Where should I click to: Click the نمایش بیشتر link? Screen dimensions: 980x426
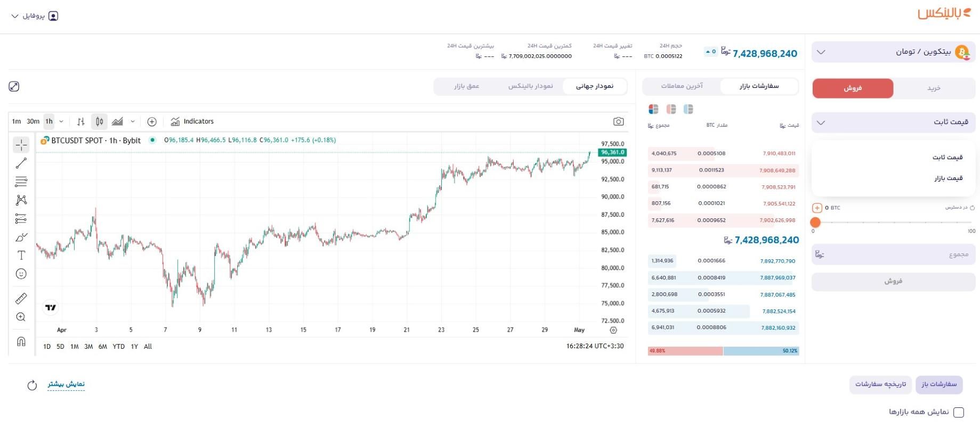[x=66, y=384]
